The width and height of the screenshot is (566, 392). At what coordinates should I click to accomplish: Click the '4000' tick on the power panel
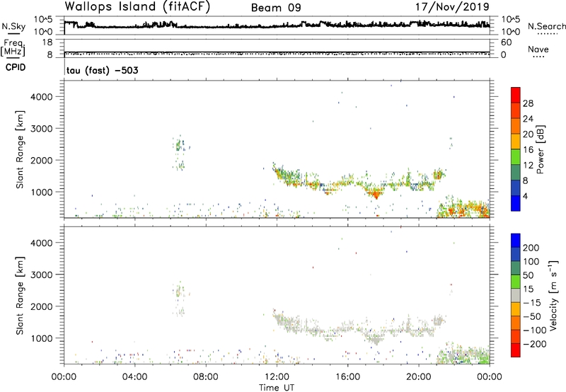pyautogui.click(x=41, y=97)
